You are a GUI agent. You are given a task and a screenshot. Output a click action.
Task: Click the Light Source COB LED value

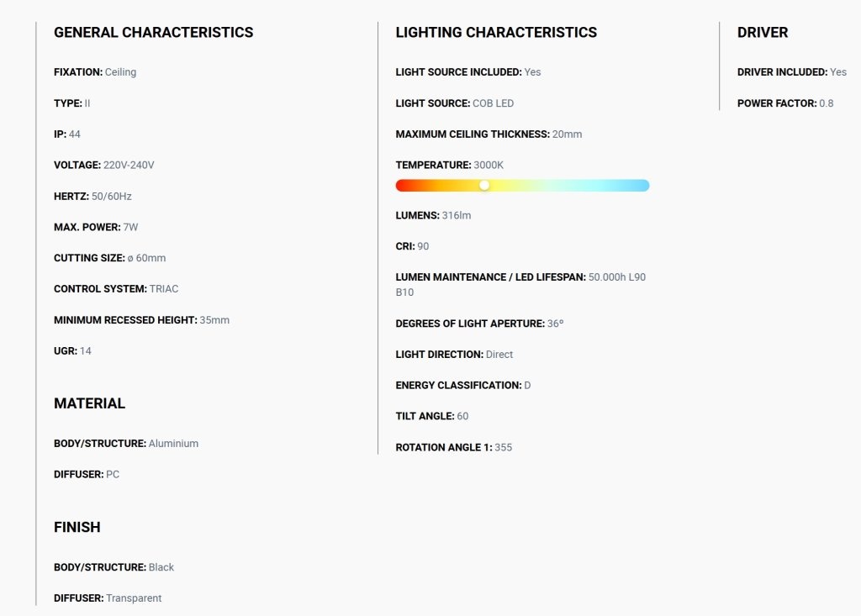(493, 103)
